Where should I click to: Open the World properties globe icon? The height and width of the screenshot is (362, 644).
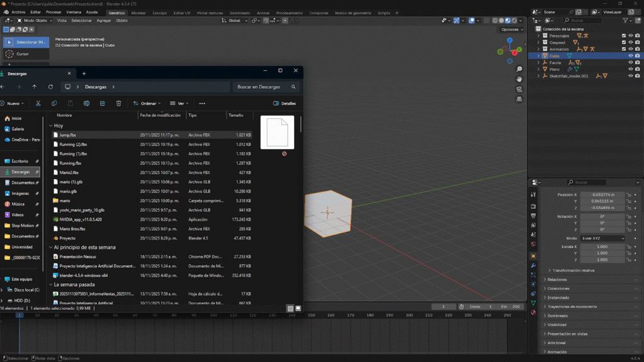[533, 244]
